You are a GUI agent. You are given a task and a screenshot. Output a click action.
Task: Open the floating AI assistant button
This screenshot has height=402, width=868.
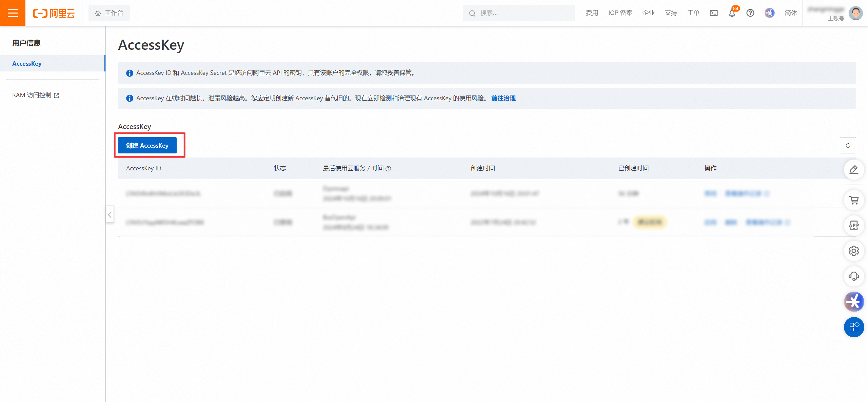tap(854, 302)
